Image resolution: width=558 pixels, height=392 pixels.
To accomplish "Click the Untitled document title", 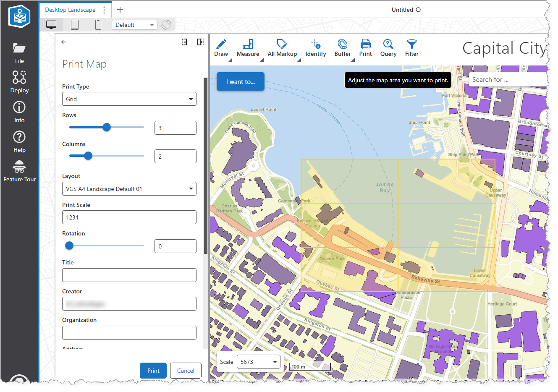I will point(402,10).
